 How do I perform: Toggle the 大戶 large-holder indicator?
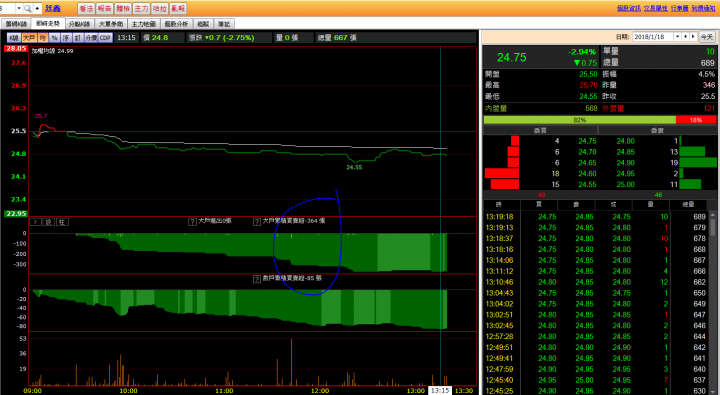(x=29, y=38)
